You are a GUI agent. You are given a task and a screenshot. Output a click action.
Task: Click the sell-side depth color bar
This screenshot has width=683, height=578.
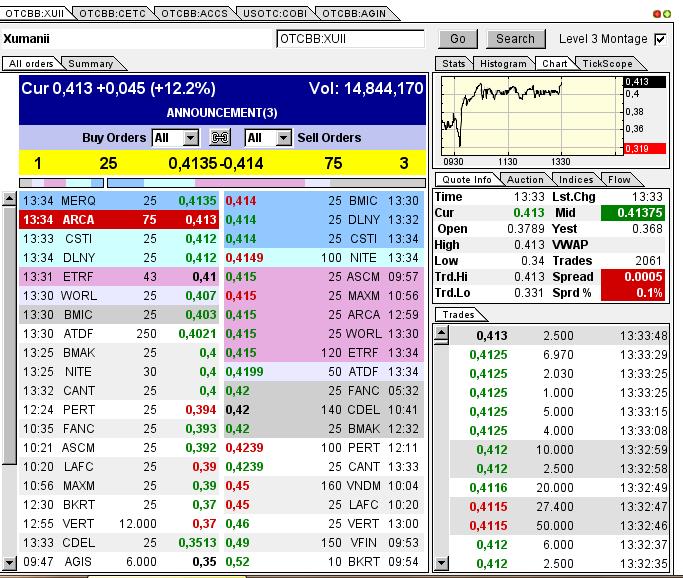266,183
